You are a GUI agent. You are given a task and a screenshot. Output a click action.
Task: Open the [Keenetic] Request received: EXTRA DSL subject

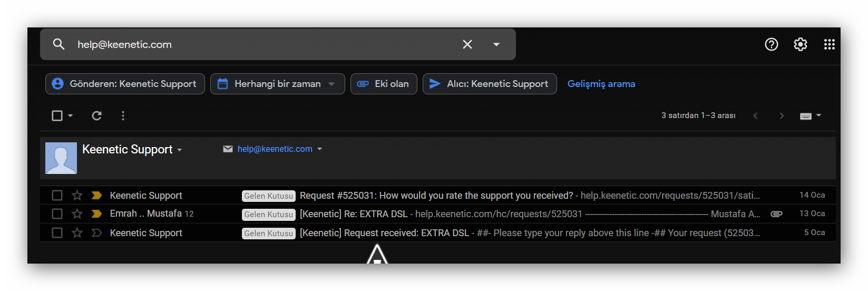pos(384,233)
